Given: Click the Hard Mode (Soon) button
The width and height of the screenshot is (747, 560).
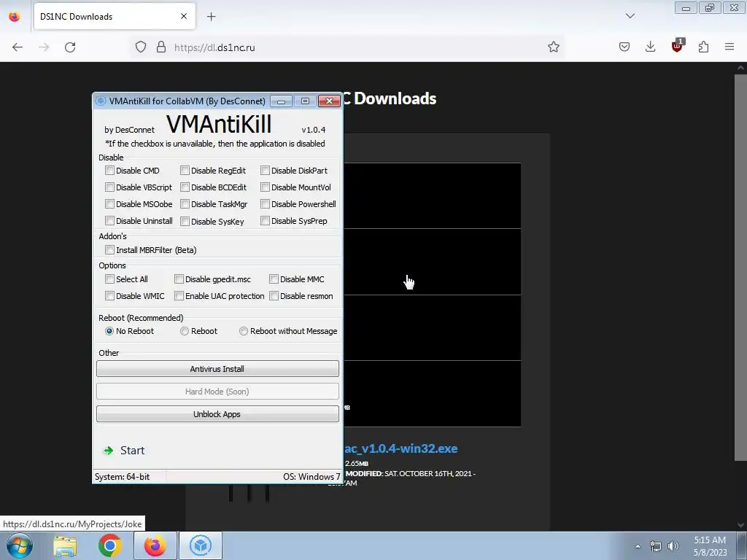Looking at the screenshot, I should [x=217, y=392].
